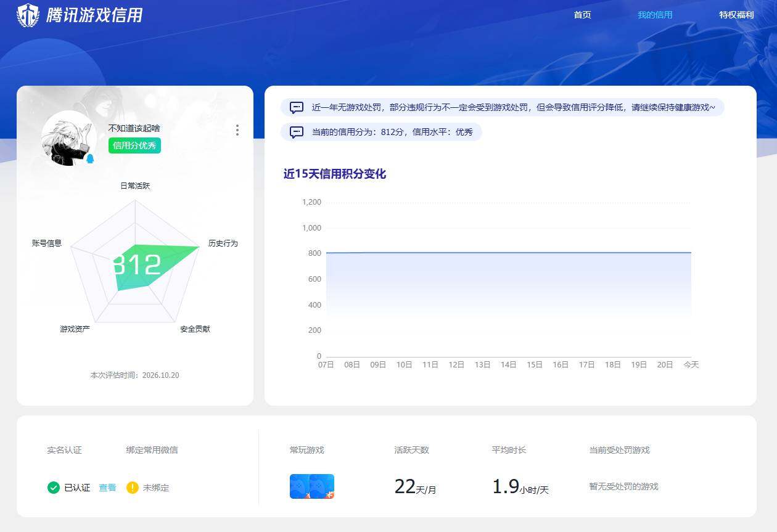Click the Tencent game credit shield logo
Screen dimensions: 777x532
point(28,15)
